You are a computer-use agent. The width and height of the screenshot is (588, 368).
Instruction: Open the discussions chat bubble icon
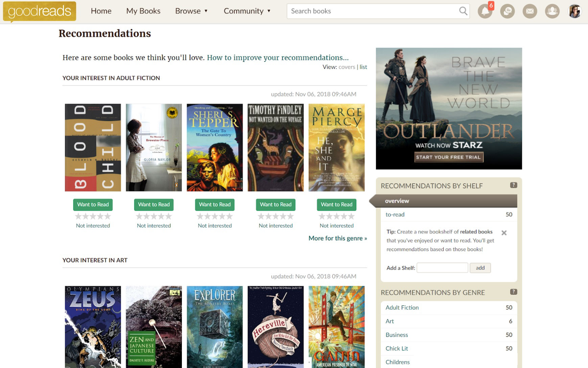[x=507, y=11]
